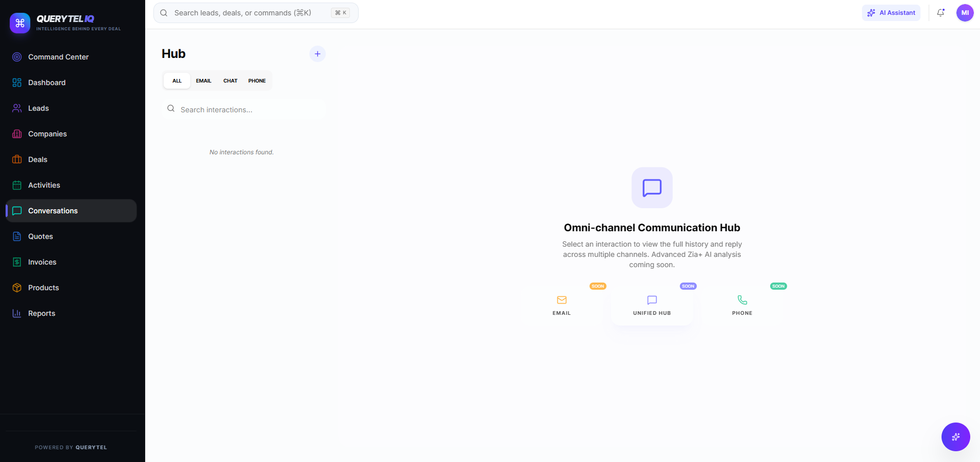980x462 pixels.
Task: Click the notification bell icon
Action: coord(940,12)
